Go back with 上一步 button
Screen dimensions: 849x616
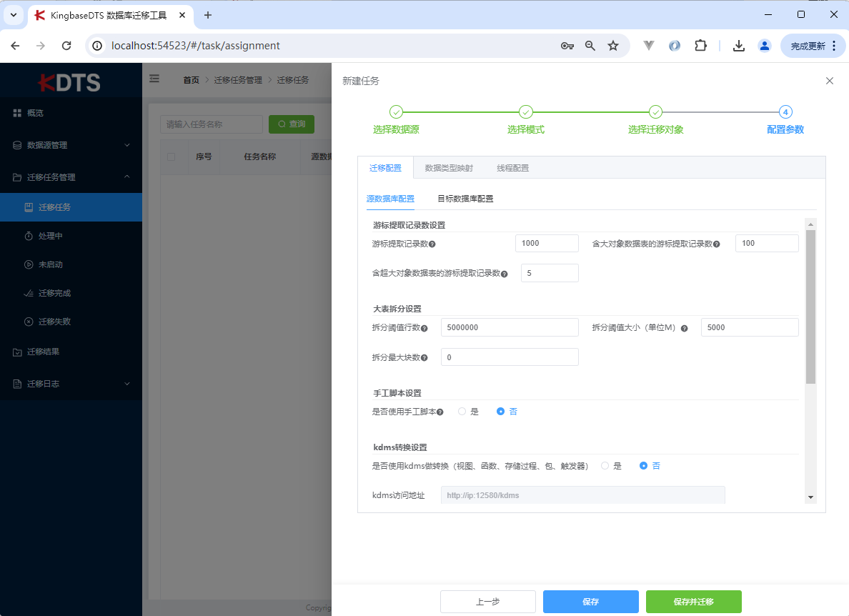click(x=487, y=602)
